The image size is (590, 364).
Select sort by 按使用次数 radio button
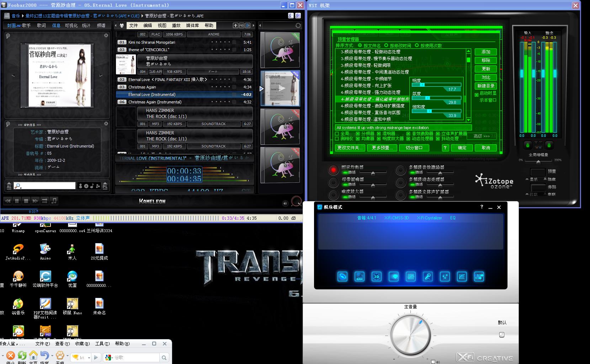417,45
